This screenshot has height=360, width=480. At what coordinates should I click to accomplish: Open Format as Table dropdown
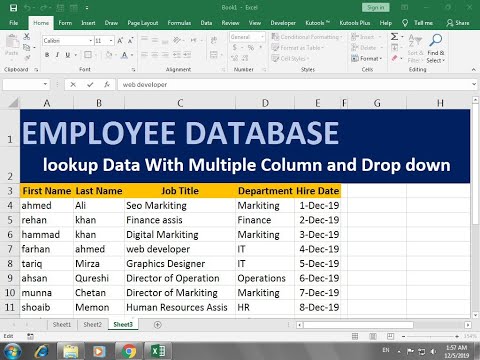coord(298,48)
